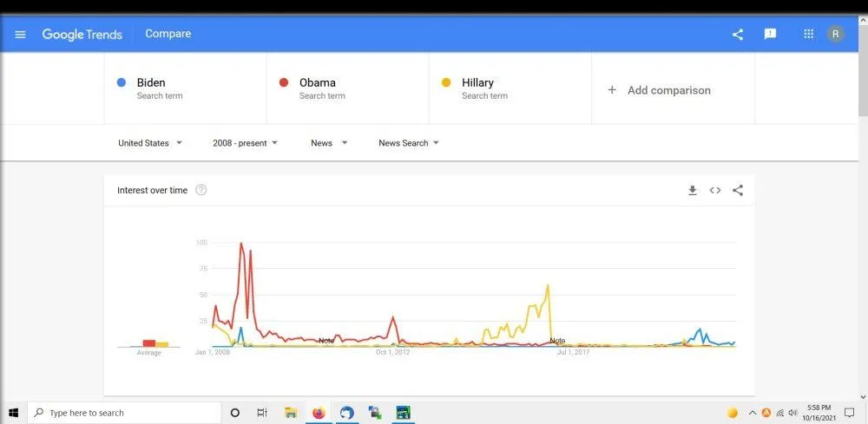Click the yellow Hillary color dot
Viewport: 868px width, 424px height.
446,83
